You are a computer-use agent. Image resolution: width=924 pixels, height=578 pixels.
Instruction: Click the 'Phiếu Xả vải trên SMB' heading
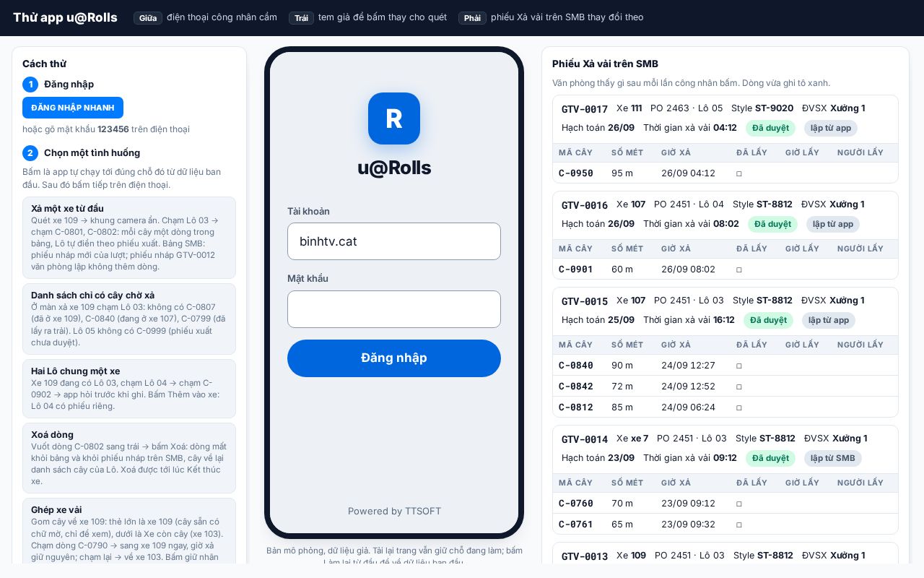605,64
